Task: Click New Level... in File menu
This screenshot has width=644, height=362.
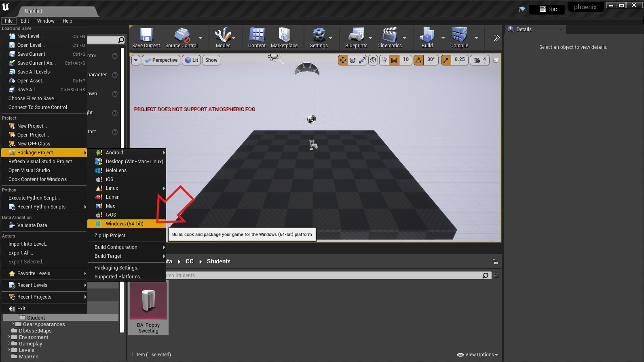Action: point(44,36)
